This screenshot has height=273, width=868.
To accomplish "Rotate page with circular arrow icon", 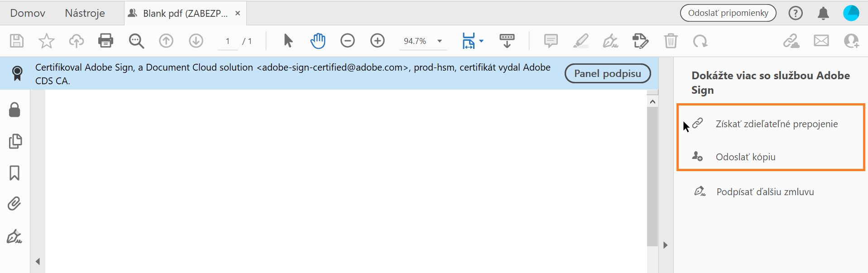I will pos(700,41).
